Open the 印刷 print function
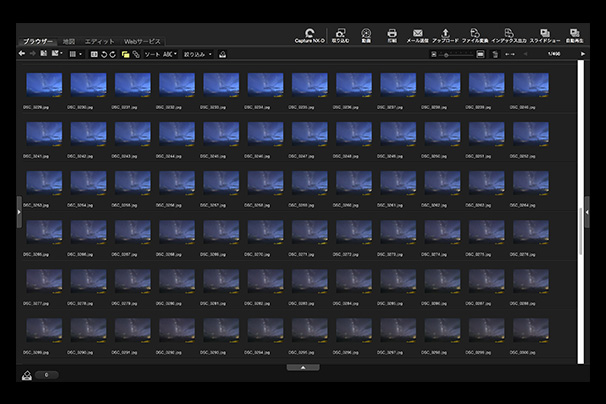 (392, 34)
